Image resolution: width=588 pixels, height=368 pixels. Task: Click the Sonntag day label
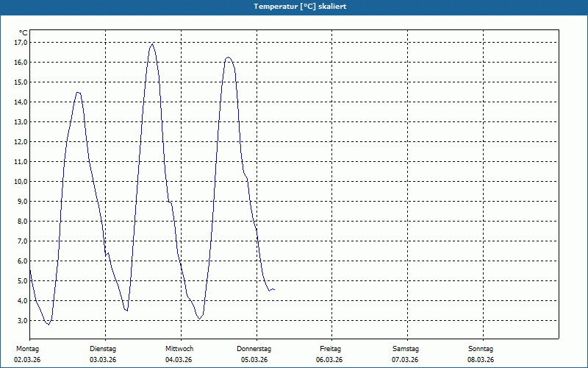click(481, 349)
